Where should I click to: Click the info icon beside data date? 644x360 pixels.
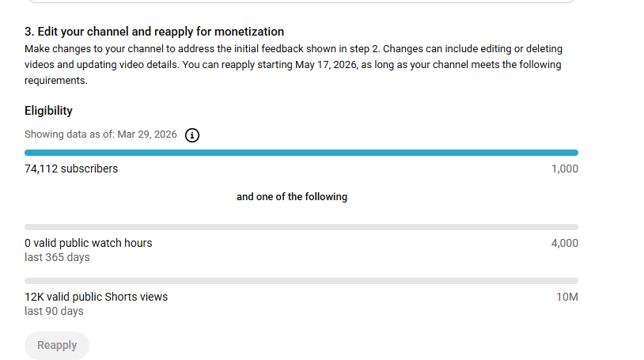click(192, 135)
